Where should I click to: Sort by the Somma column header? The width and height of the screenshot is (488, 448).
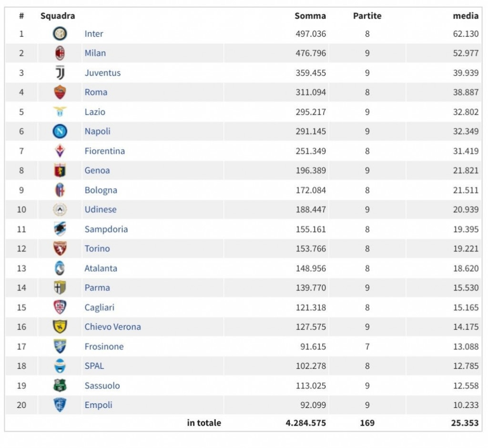pyautogui.click(x=310, y=16)
